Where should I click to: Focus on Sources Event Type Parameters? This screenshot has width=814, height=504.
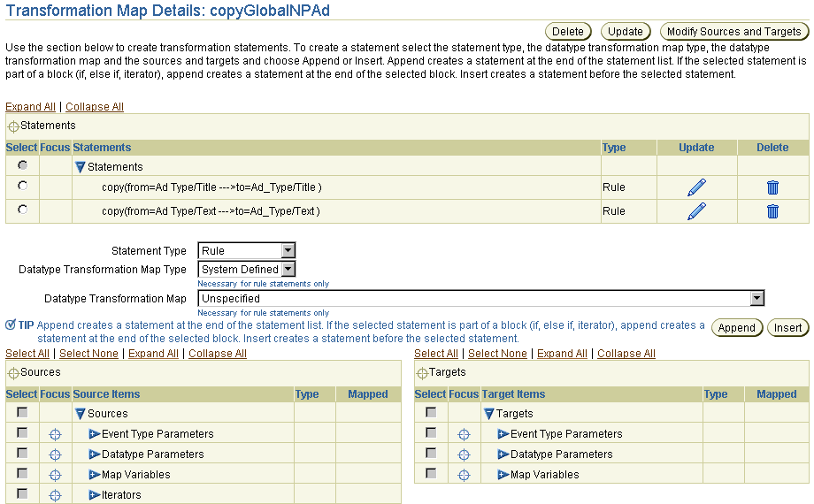tap(55, 434)
